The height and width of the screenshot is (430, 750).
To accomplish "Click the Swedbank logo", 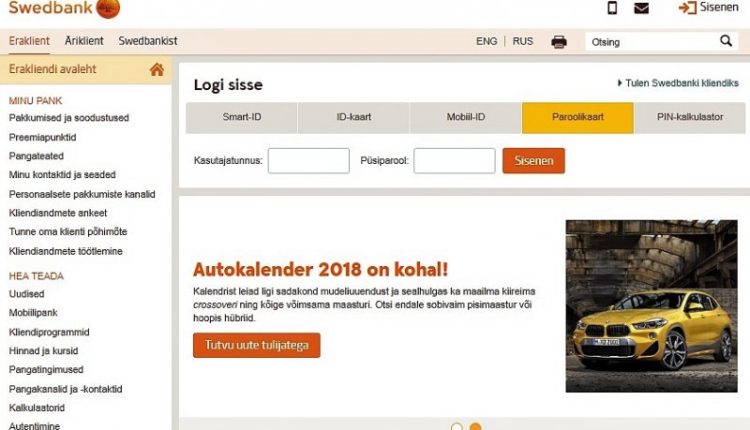I will [x=64, y=8].
